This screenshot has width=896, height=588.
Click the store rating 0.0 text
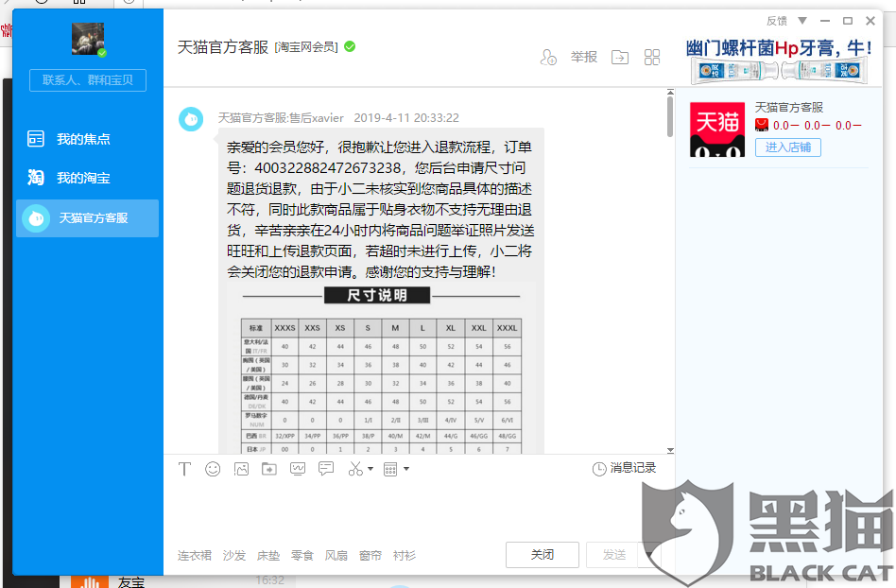pyautogui.click(x=818, y=125)
